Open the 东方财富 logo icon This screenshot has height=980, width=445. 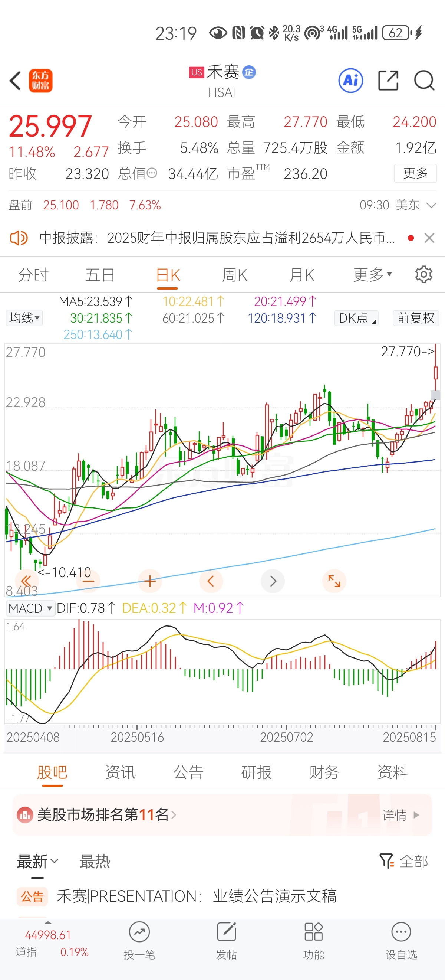click(x=41, y=81)
